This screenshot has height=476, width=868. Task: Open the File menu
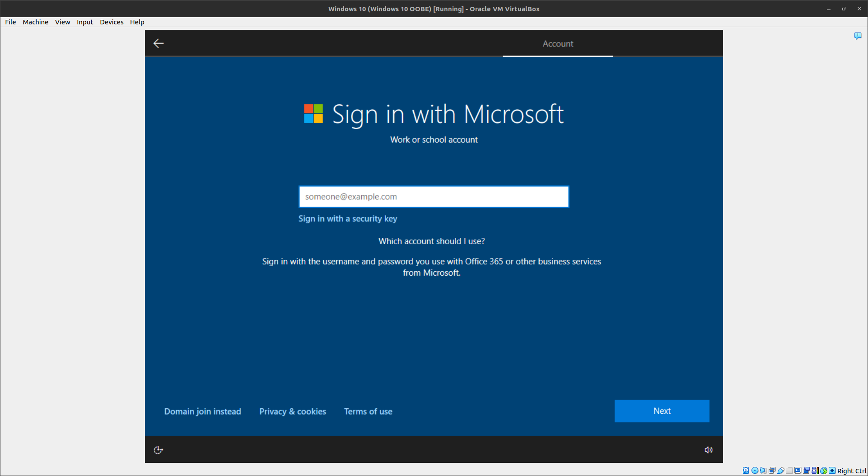(x=10, y=22)
